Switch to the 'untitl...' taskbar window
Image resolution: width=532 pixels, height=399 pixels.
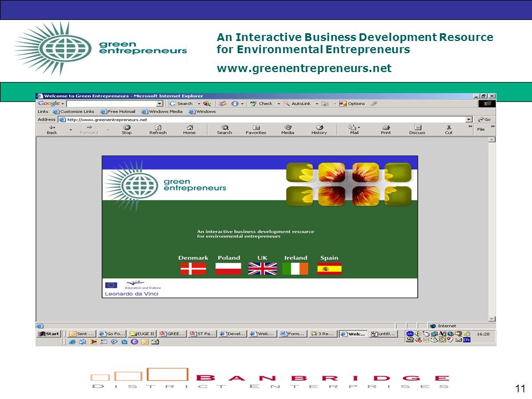(383, 334)
